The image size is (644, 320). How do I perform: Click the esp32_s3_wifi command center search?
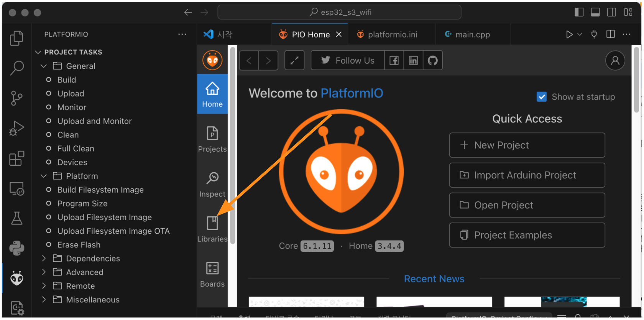(x=339, y=12)
